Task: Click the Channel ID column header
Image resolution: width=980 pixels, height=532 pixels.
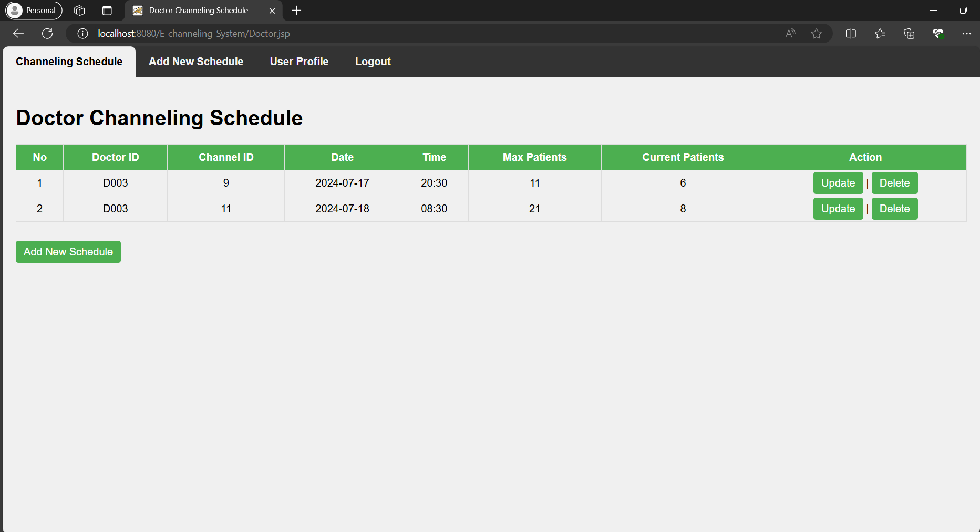Action: (226, 157)
